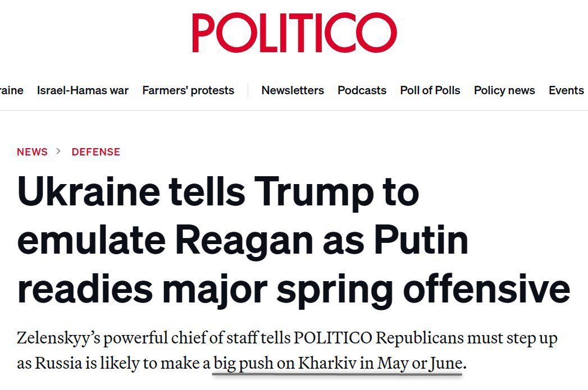Click the POLITICO logo

pos(294,33)
